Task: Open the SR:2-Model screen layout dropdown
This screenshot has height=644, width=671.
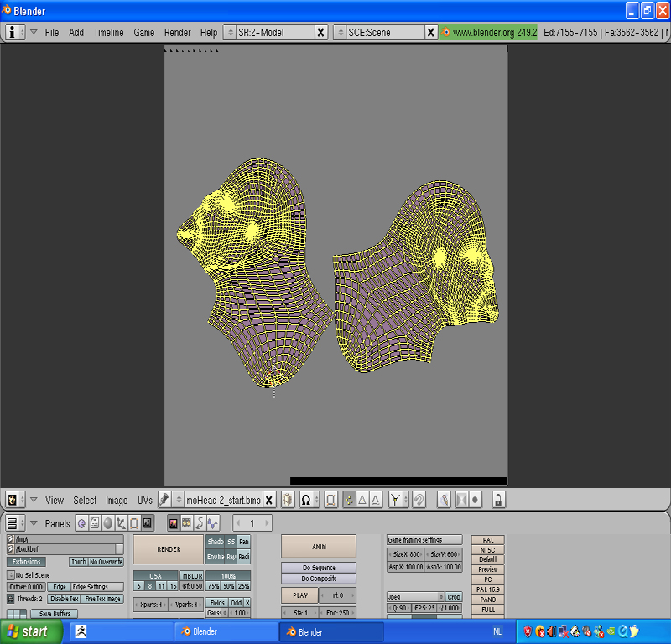Action: (230, 33)
